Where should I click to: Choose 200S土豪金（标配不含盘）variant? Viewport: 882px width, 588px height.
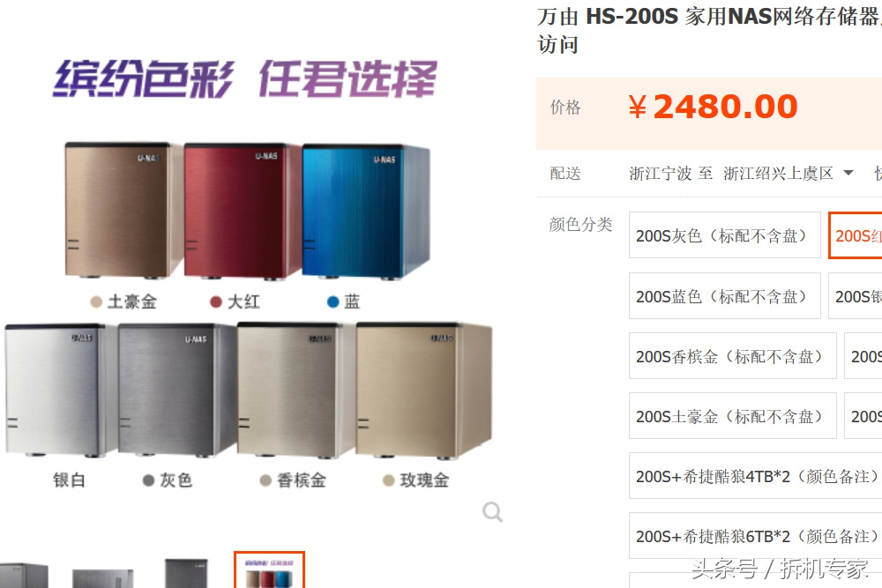coord(732,416)
